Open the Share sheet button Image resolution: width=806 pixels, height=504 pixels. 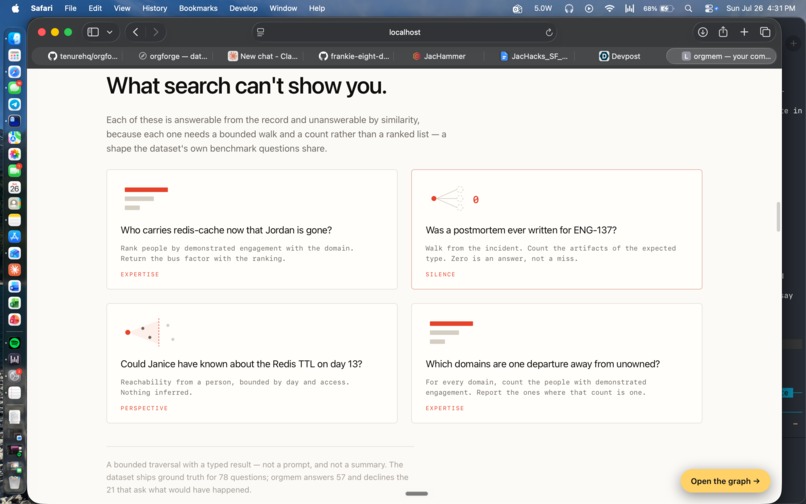723,32
